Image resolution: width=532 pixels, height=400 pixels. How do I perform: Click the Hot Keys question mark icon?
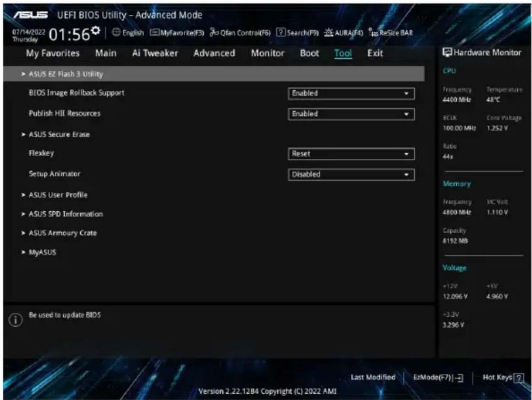coord(518,378)
